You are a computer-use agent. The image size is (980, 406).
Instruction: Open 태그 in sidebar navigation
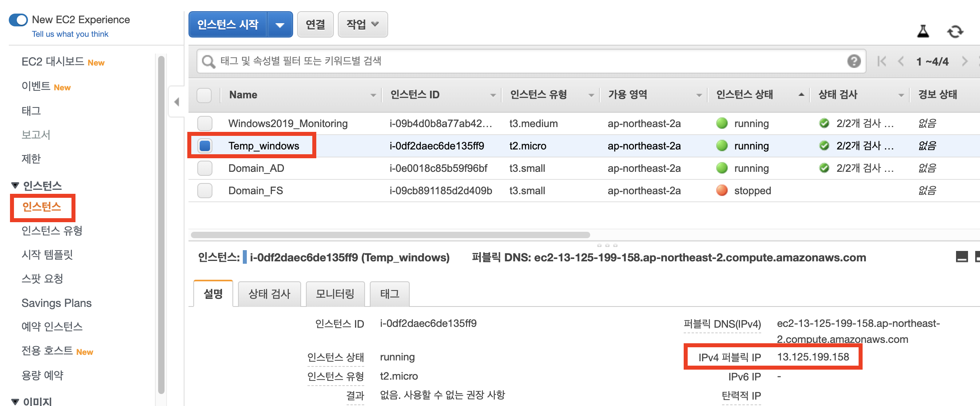[x=31, y=111]
